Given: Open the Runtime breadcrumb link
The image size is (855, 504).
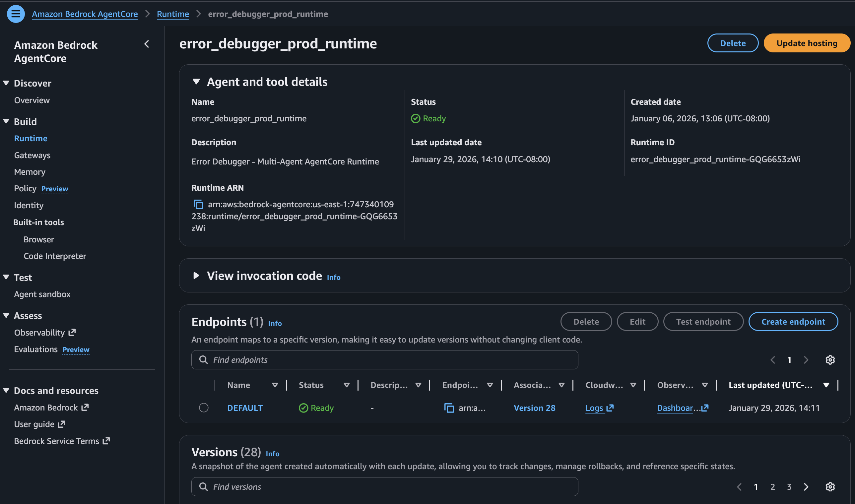Looking at the screenshot, I should click(x=172, y=14).
